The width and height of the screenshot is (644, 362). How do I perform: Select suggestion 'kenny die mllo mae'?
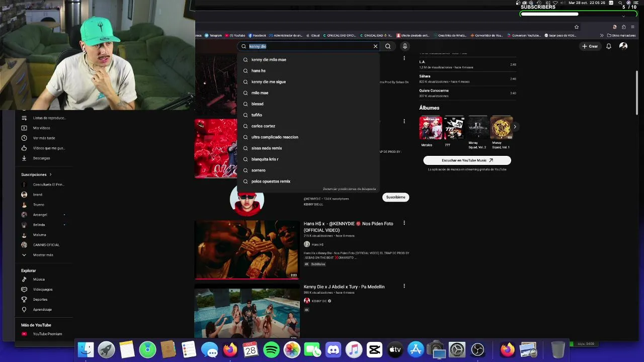308,60
